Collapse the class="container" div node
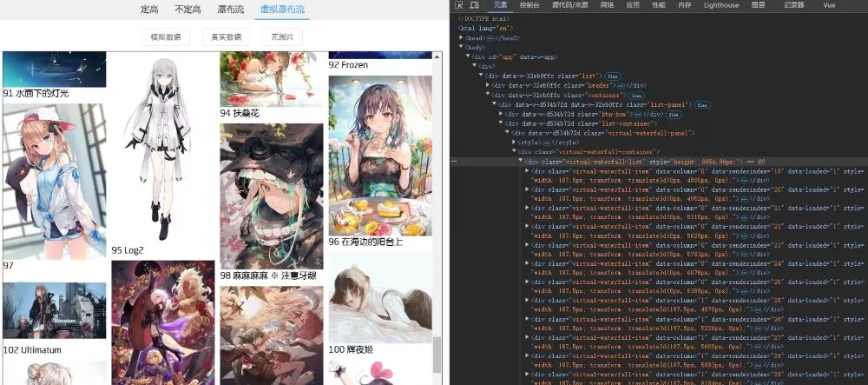This screenshot has height=385, width=868. (x=488, y=95)
